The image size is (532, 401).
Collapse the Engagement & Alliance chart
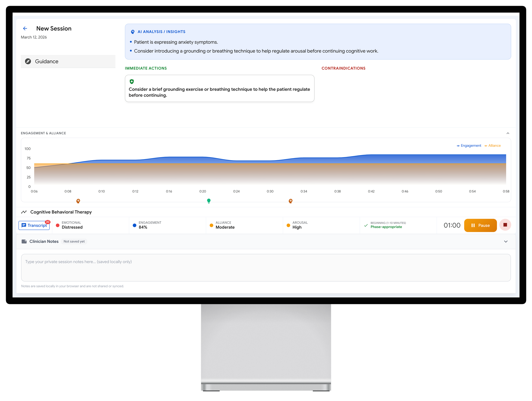pyautogui.click(x=508, y=133)
